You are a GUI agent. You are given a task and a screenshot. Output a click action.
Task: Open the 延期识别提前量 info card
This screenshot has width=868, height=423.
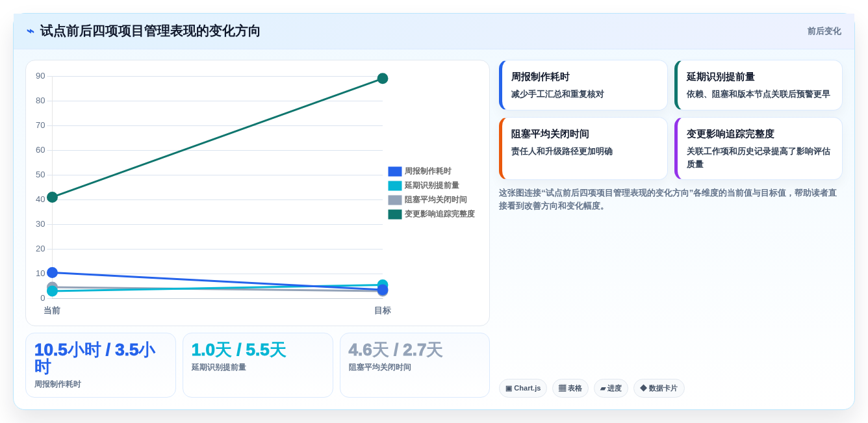[758, 85]
